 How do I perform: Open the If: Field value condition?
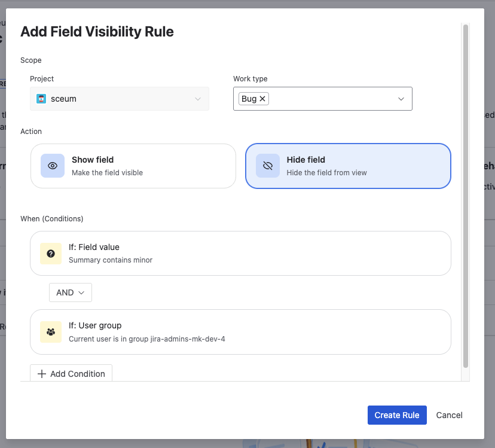point(240,254)
